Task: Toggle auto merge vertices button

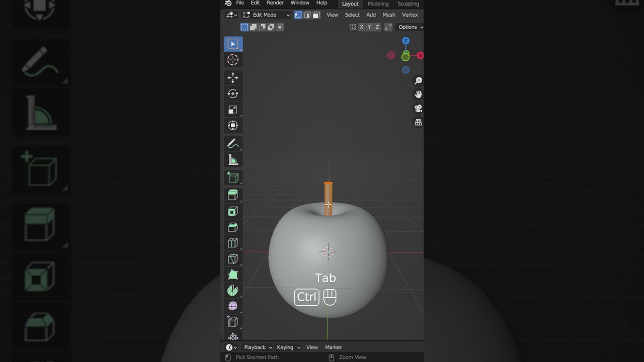Action: (388, 27)
